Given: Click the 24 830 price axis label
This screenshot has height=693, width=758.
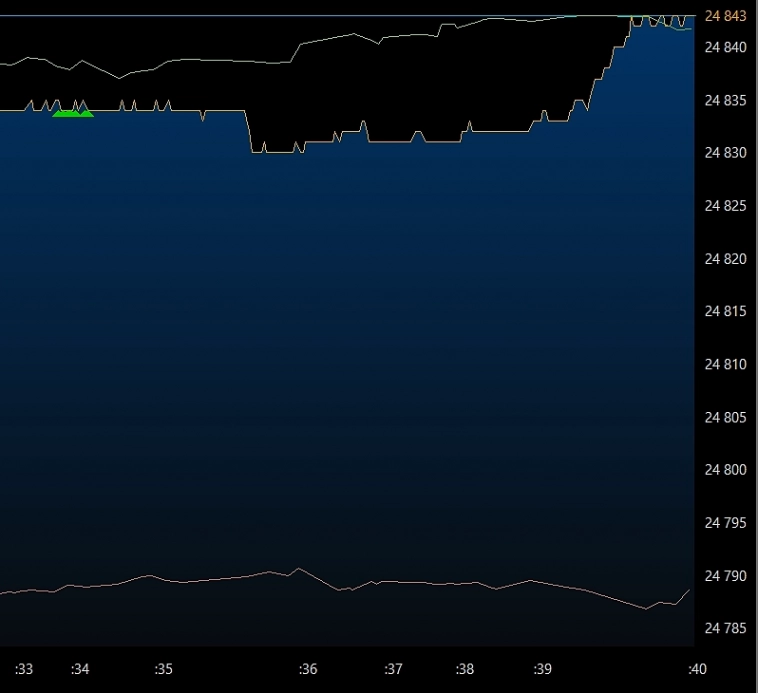Looking at the screenshot, I should pyautogui.click(x=725, y=153).
